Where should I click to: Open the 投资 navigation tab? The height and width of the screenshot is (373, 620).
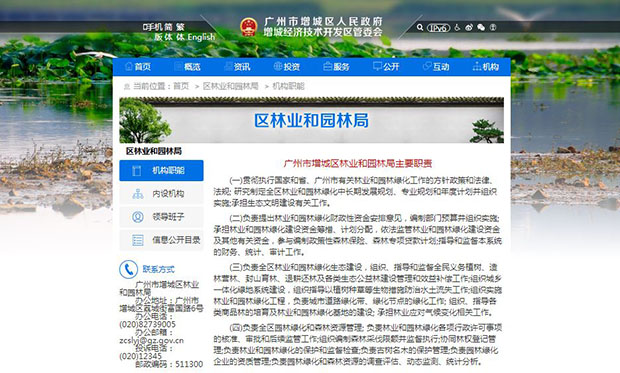point(287,66)
